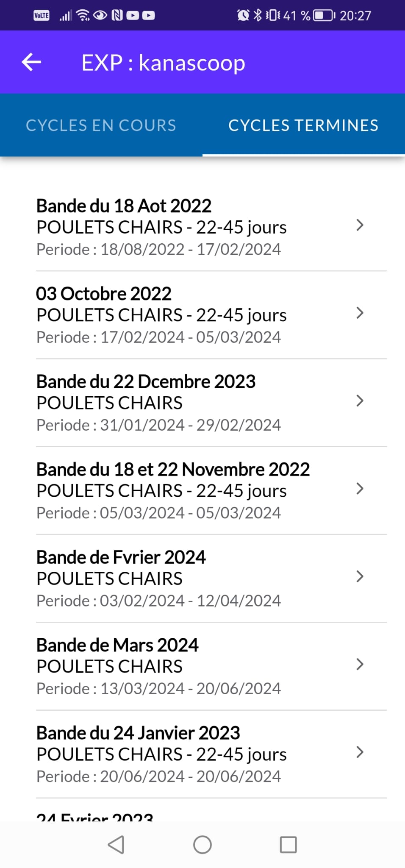Open chevron next to Bande de Mars 2024
This screenshot has width=405, height=868.
click(x=360, y=664)
